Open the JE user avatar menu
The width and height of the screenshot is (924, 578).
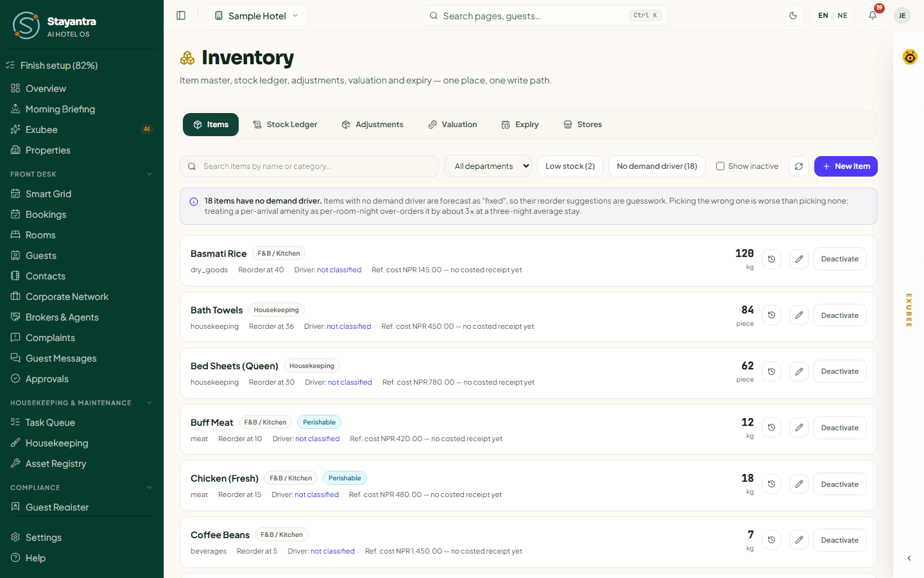pos(902,15)
